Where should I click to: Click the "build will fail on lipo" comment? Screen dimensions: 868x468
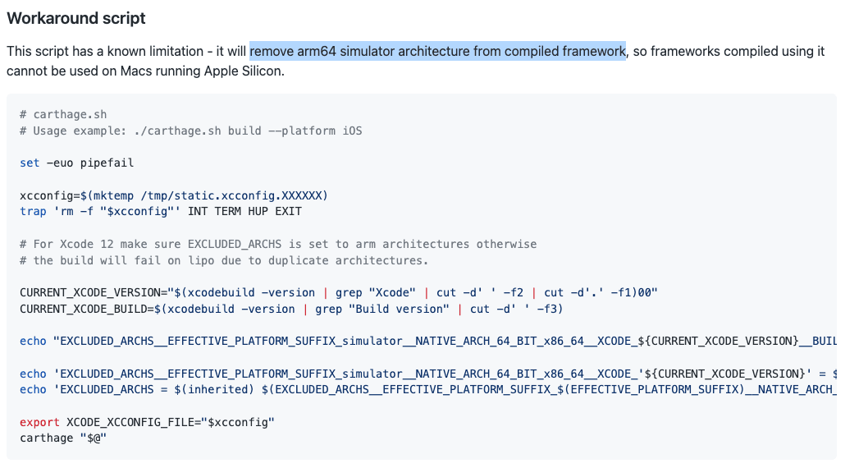coord(231,260)
